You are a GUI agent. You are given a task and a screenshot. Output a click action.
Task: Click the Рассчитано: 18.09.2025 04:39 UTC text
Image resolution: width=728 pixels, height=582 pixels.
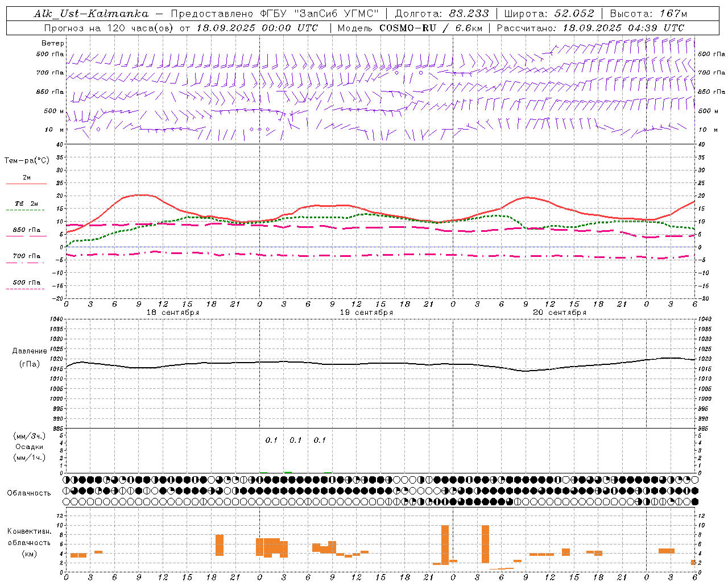tap(590, 28)
